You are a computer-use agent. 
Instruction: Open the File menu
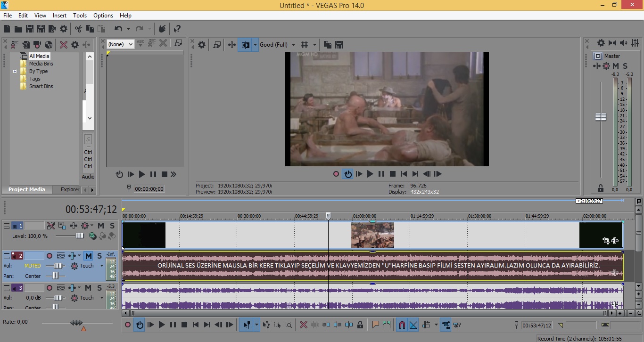(x=8, y=16)
